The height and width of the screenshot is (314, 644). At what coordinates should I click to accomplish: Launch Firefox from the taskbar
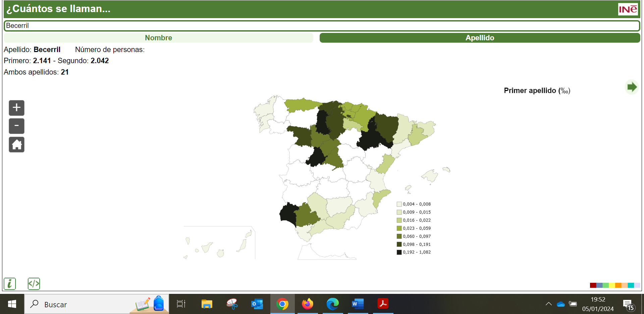pos(308,304)
